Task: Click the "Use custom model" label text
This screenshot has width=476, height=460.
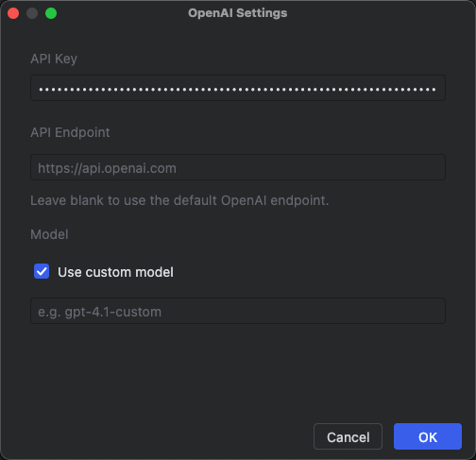Action: click(115, 272)
